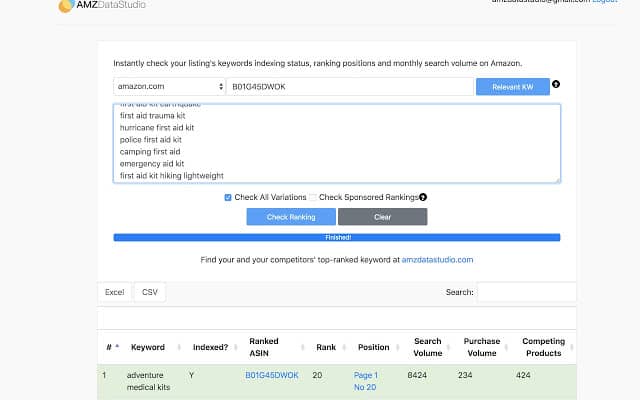The width and height of the screenshot is (640, 400).
Task: Click the table Search input box
Action: pos(527,292)
